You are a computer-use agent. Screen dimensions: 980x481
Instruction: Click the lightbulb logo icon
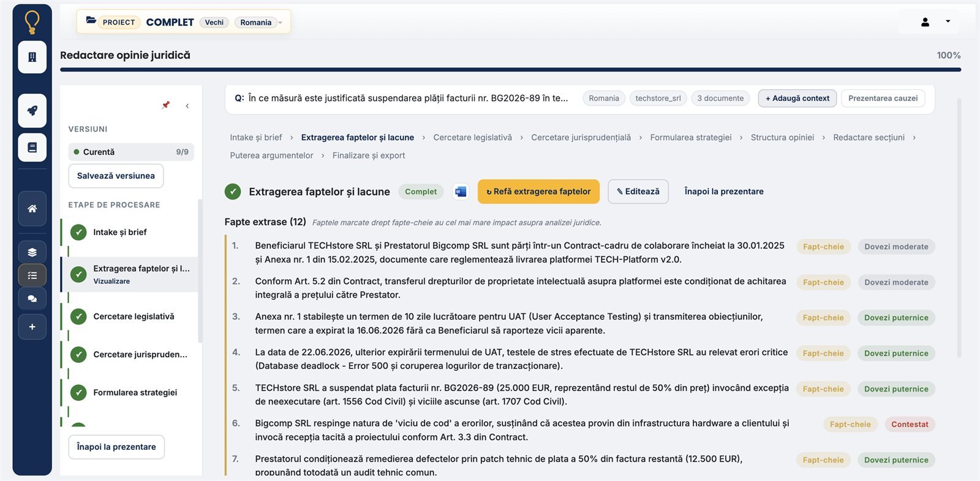[x=32, y=21]
